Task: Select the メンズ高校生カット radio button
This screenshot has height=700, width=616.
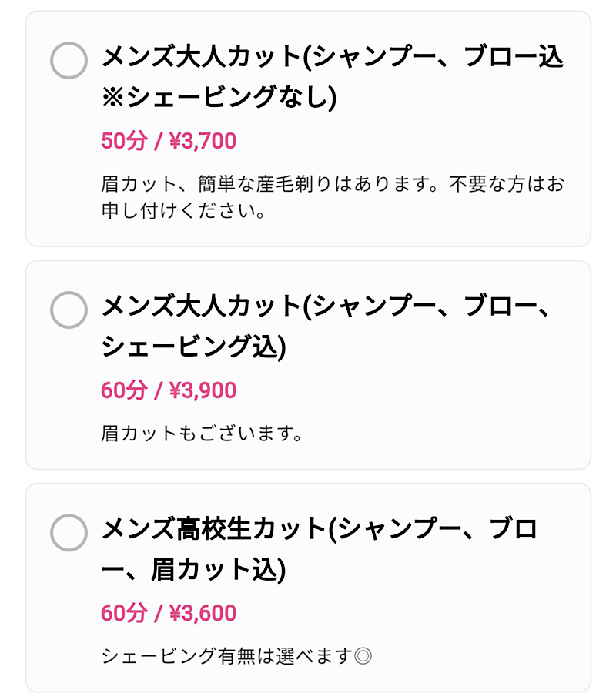Action: tap(69, 532)
